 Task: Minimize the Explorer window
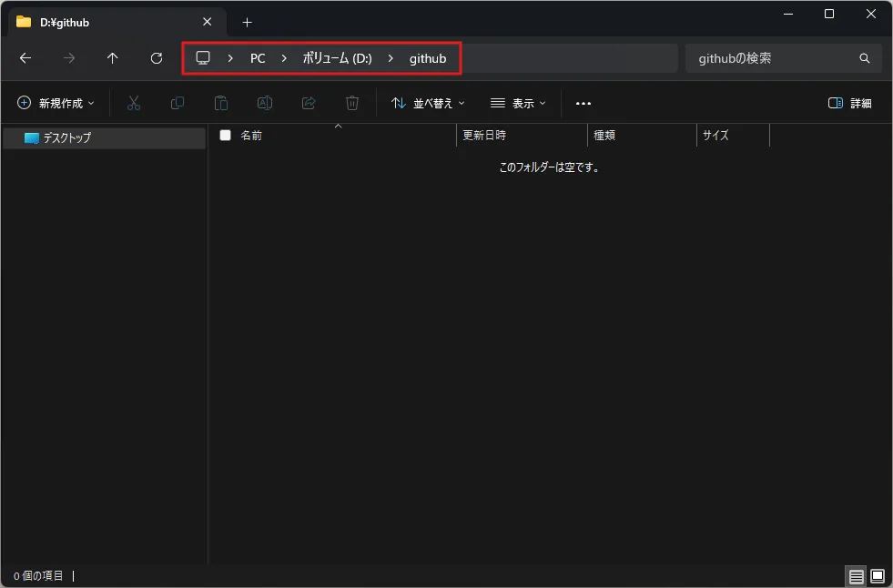pos(788,14)
